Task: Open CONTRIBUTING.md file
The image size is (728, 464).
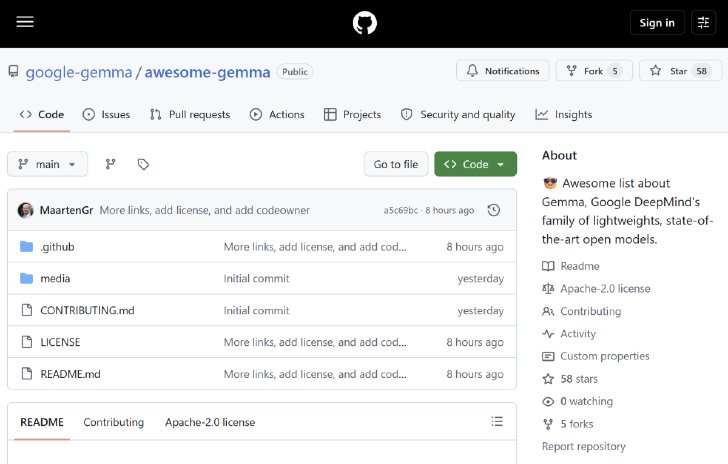Action: (x=87, y=310)
